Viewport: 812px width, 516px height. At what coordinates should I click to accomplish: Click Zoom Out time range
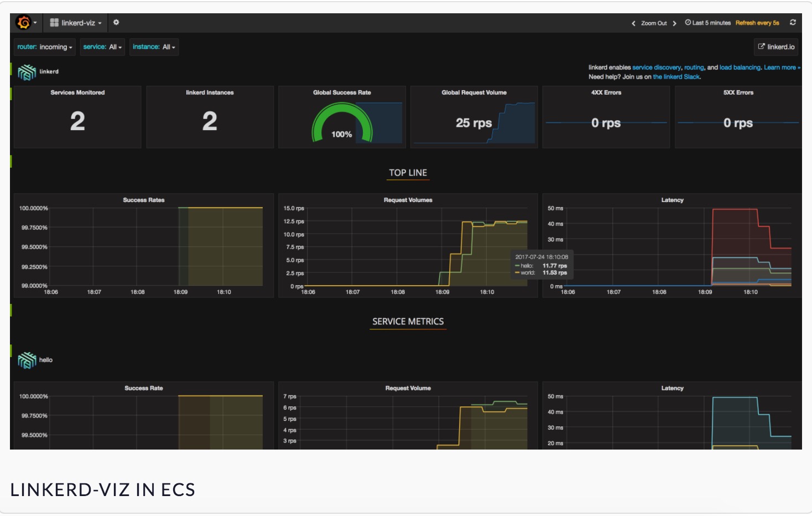pyautogui.click(x=654, y=23)
